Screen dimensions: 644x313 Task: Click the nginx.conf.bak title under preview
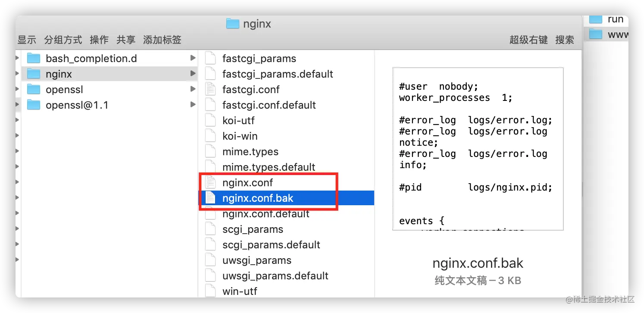pos(478,263)
